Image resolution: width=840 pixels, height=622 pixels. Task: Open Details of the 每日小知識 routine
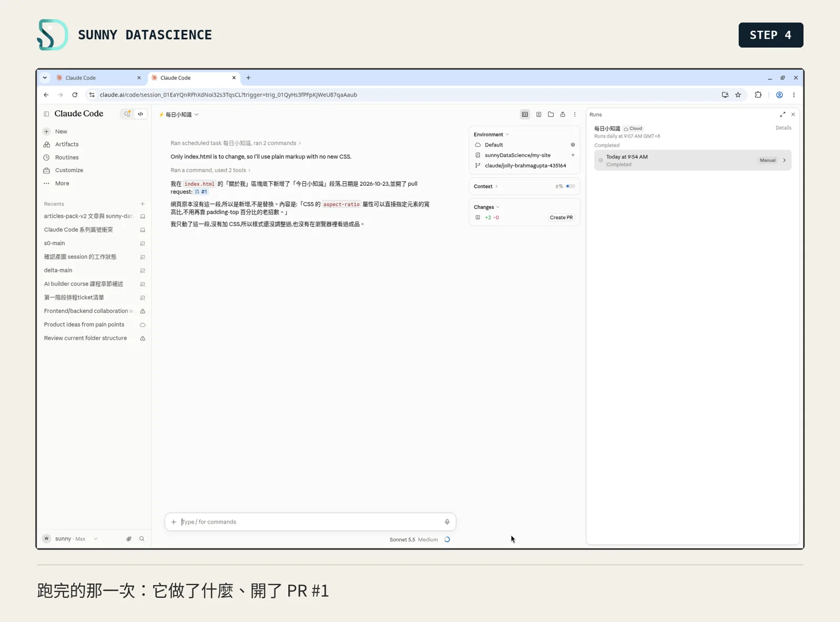[x=783, y=128]
